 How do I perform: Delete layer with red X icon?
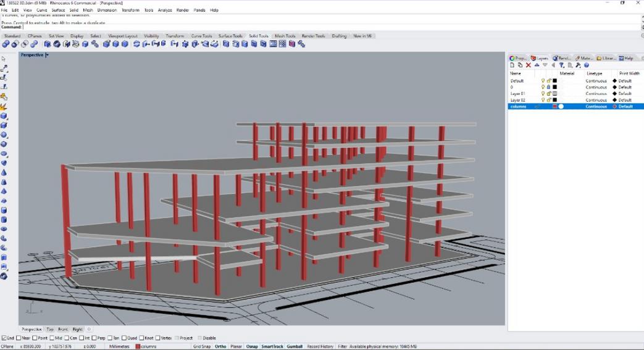pyautogui.click(x=529, y=65)
